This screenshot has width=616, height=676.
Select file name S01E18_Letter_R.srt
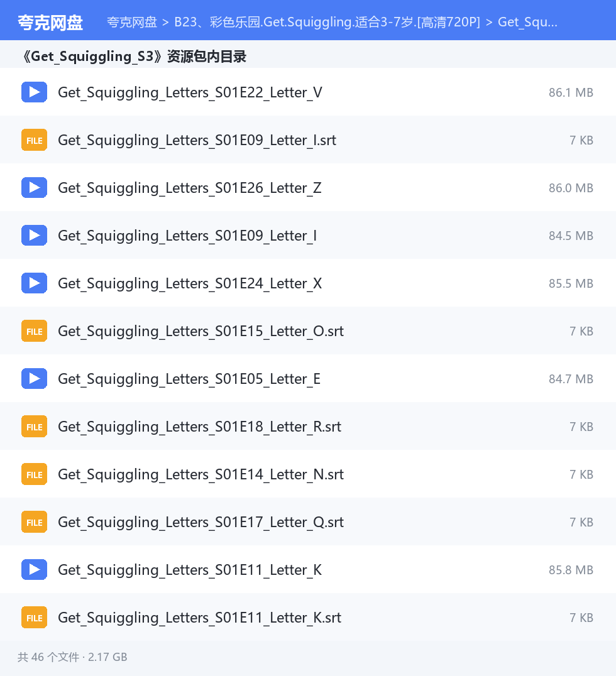(200, 427)
